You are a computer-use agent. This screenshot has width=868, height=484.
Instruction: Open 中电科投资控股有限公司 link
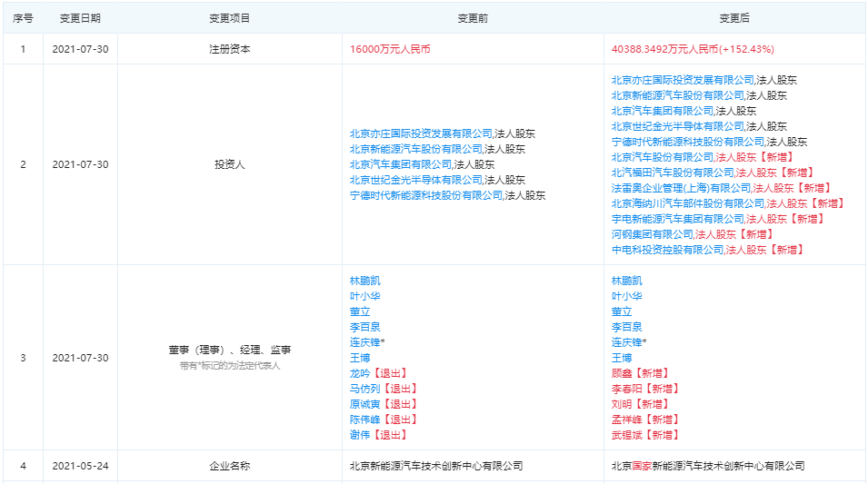click(668, 250)
